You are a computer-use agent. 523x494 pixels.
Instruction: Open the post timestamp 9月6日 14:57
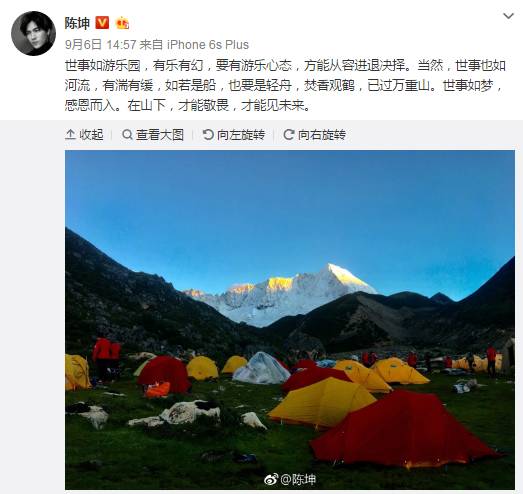pos(101,45)
